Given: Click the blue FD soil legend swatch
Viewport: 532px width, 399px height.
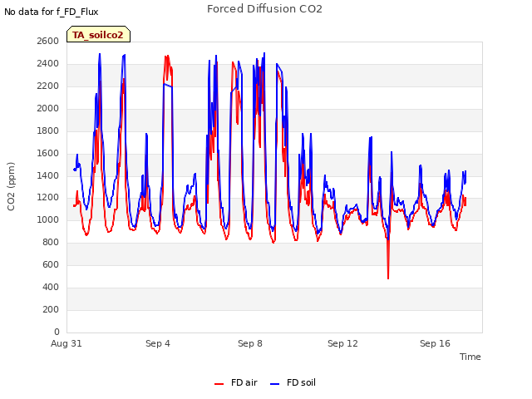Looking at the screenshot, I should (274, 384).
